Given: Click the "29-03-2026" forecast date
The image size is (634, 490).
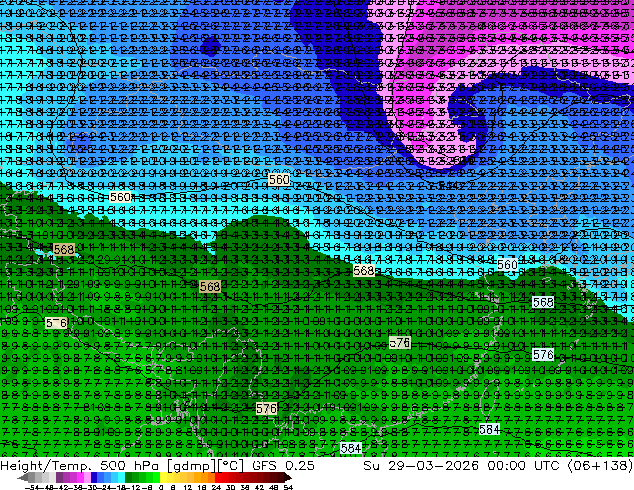Looking at the screenshot, I should [433, 465].
